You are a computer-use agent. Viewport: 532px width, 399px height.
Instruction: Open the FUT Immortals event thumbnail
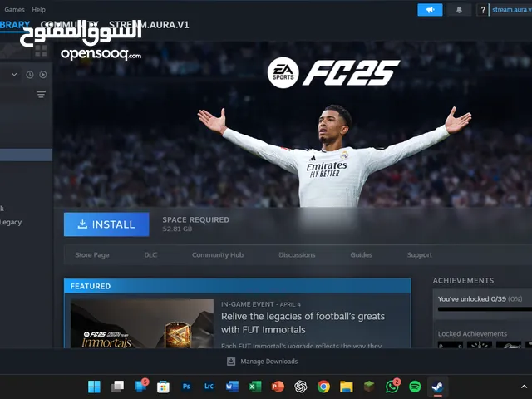(x=142, y=323)
